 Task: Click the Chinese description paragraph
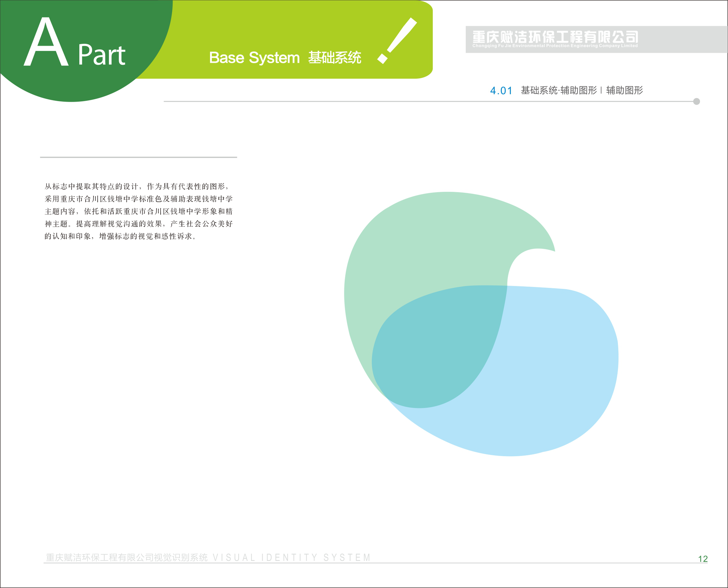coord(138,211)
